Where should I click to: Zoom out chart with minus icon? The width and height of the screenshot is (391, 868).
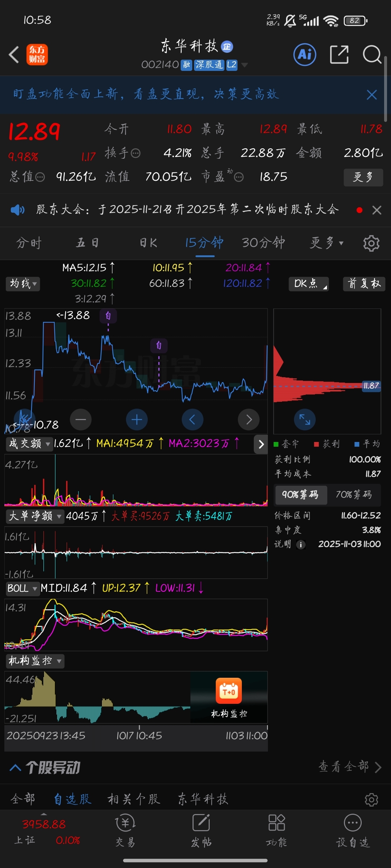click(x=81, y=420)
